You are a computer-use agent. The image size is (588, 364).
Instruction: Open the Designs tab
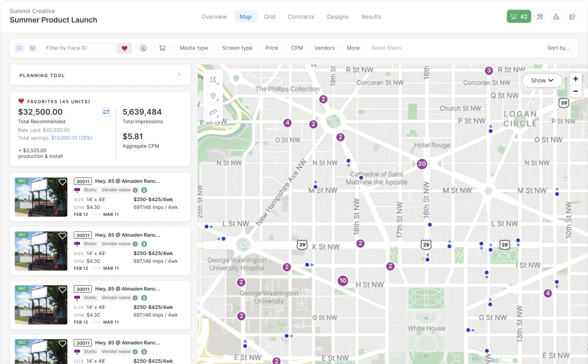click(337, 17)
